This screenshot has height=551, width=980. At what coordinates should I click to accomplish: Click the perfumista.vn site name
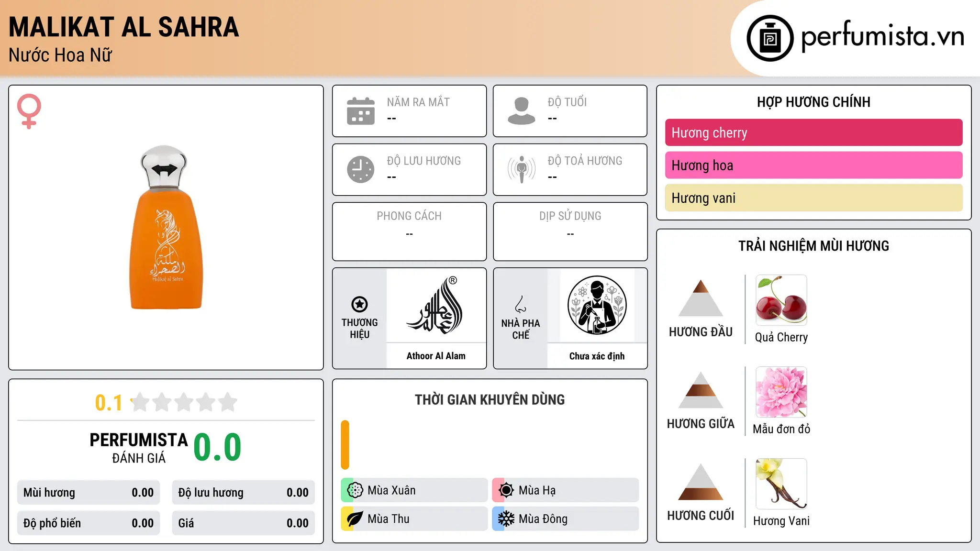click(x=883, y=36)
